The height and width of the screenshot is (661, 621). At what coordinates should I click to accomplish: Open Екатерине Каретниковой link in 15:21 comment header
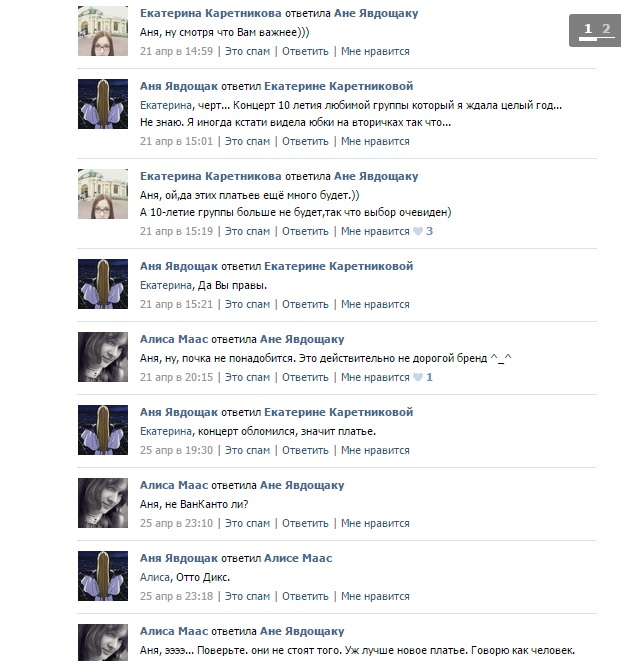tap(339, 266)
